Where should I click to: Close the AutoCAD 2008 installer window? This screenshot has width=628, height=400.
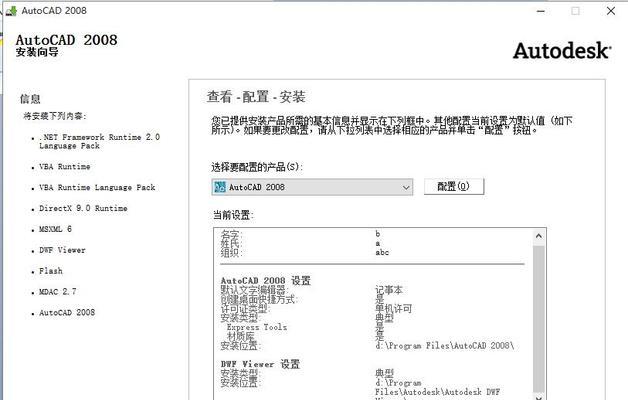pos(611,11)
